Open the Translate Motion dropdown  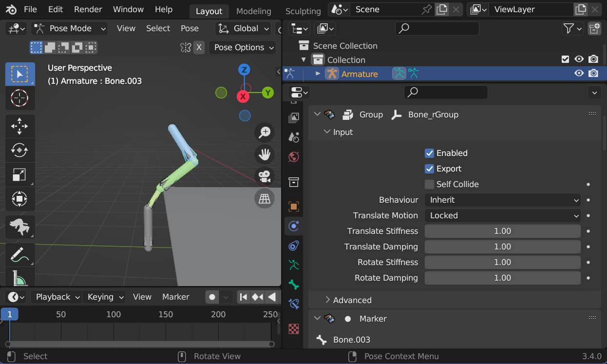point(502,215)
